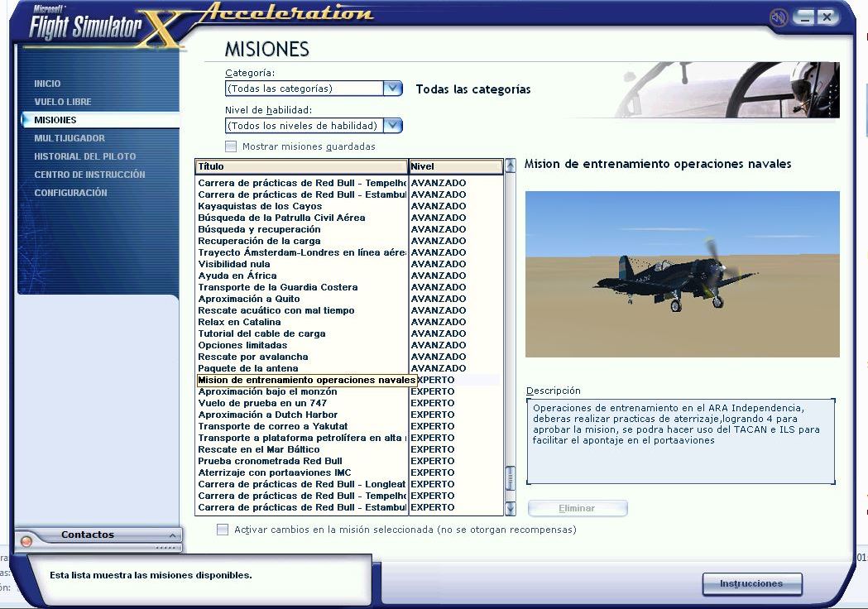Open CONFIGURACIÓN in sidebar

click(x=70, y=193)
